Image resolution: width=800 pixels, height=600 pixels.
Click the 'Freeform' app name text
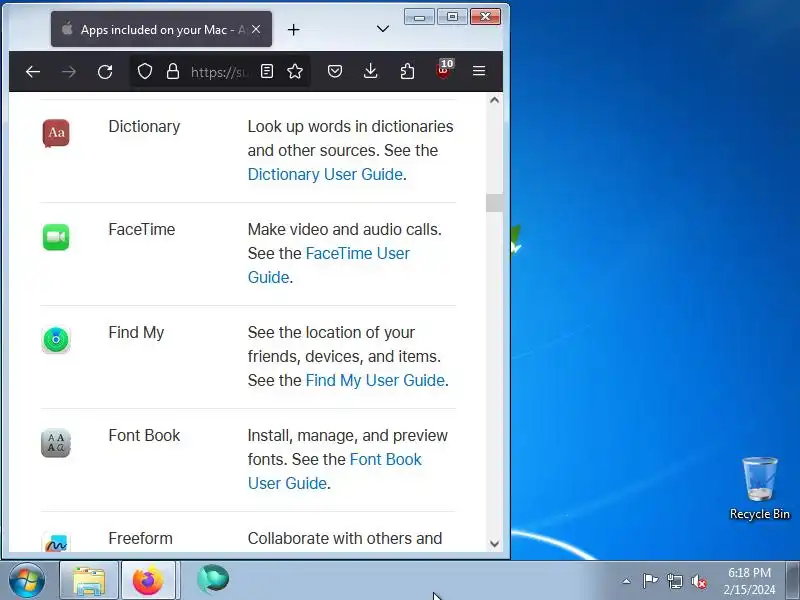click(x=141, y=539)
